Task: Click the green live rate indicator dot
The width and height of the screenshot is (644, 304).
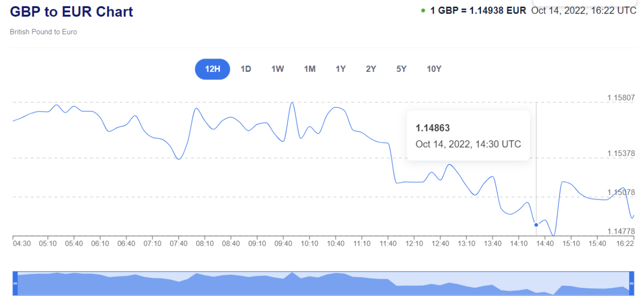Action: point(423,10)
